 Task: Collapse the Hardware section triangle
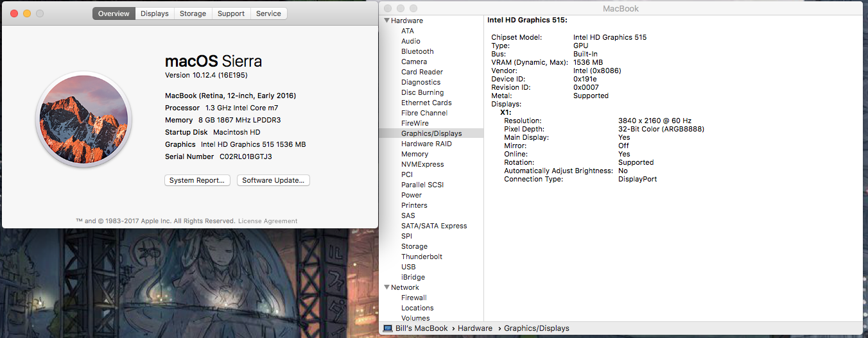pyautogui.click(x=386, y=21)
